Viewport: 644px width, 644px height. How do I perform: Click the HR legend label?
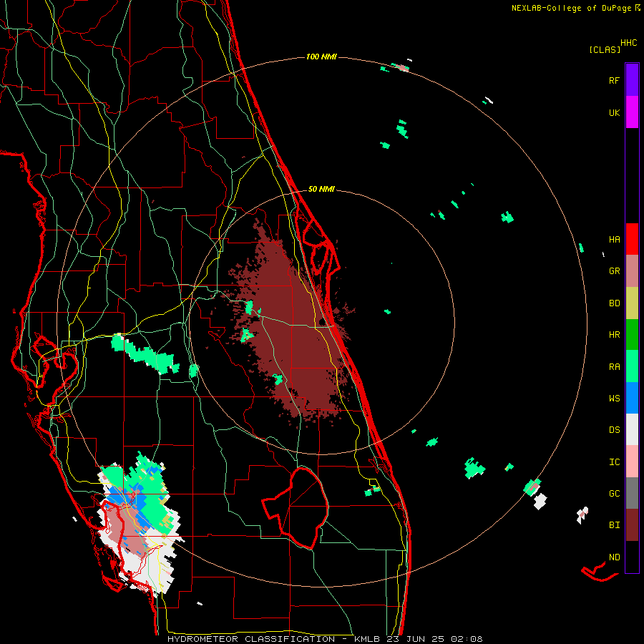(615, 335)
